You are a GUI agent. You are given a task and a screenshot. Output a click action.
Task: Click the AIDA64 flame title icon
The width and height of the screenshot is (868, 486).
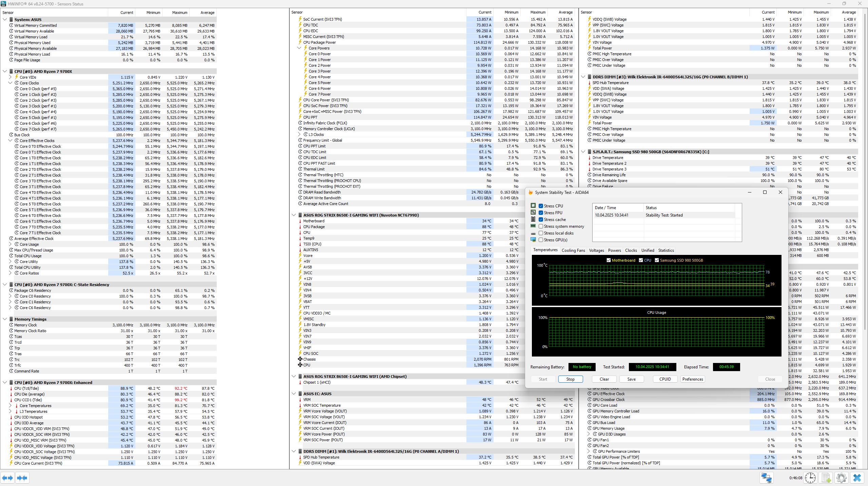531,192
